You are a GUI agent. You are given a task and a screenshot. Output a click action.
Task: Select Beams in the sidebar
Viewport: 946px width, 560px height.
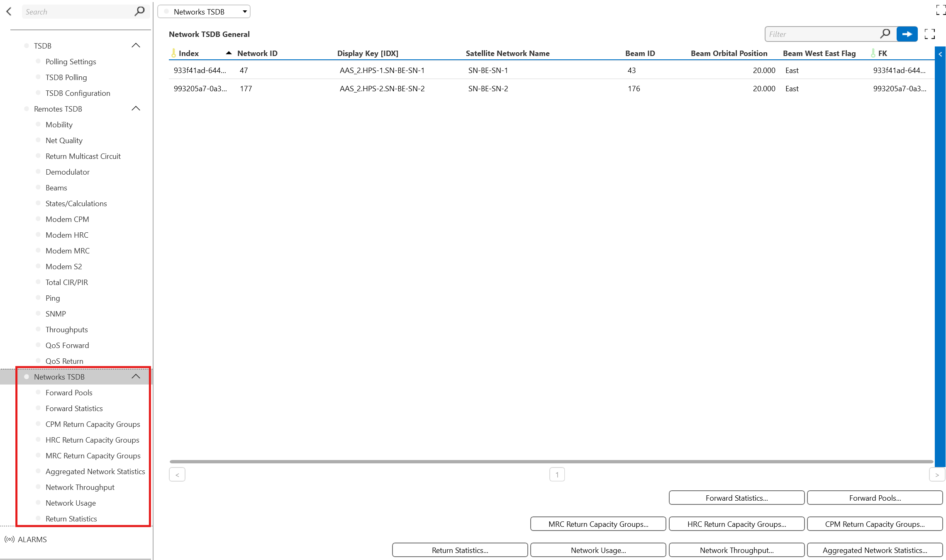(x=56, y=187)
